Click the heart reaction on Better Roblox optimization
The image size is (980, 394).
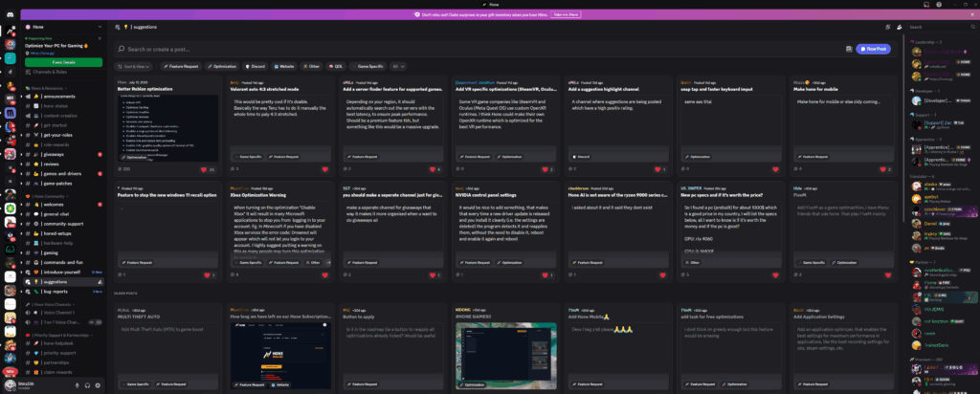pos(203,169)
